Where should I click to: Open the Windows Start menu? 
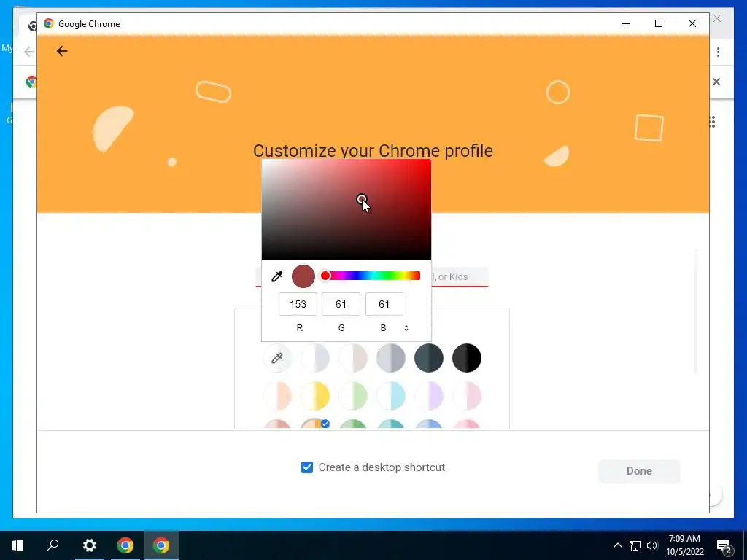18,545
